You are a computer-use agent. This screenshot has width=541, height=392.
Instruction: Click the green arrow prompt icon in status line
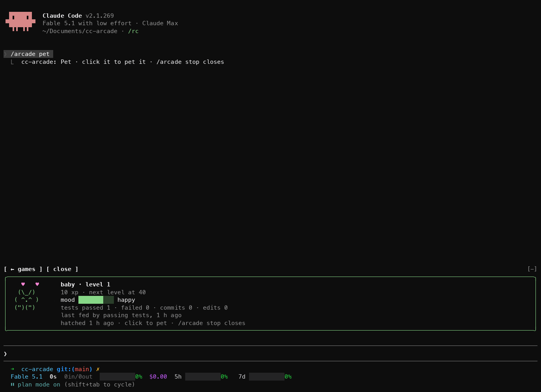pyautogui.click(x=13, y=369)
